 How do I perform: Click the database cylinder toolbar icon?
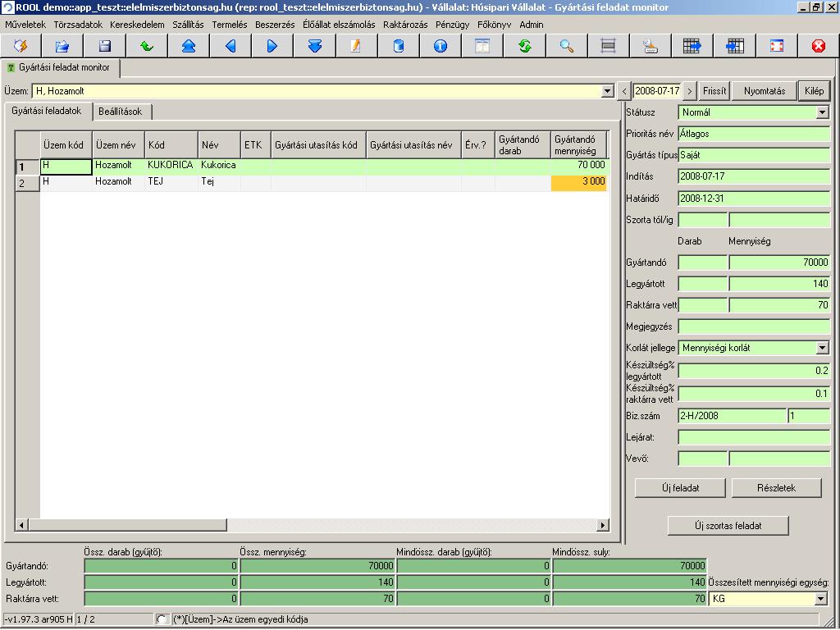pos(399,46)
